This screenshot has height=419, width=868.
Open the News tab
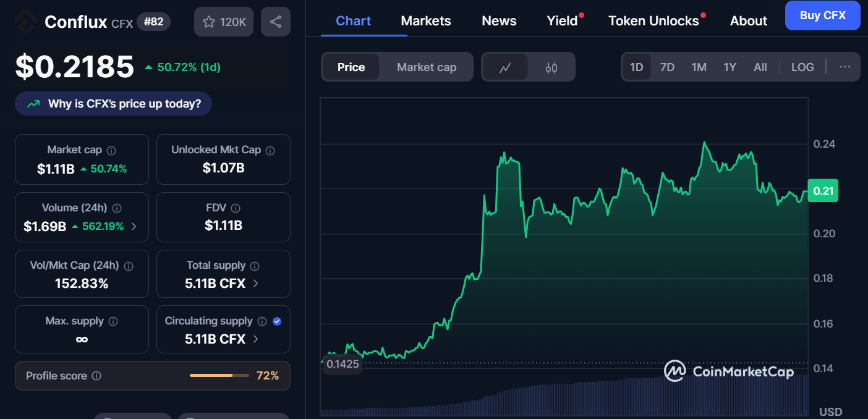click(499, 21)
